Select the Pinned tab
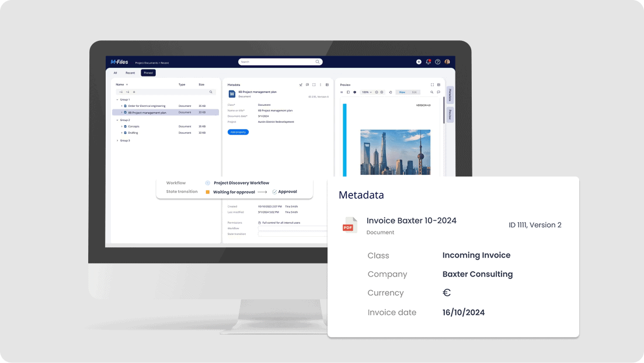 [148, 73]
